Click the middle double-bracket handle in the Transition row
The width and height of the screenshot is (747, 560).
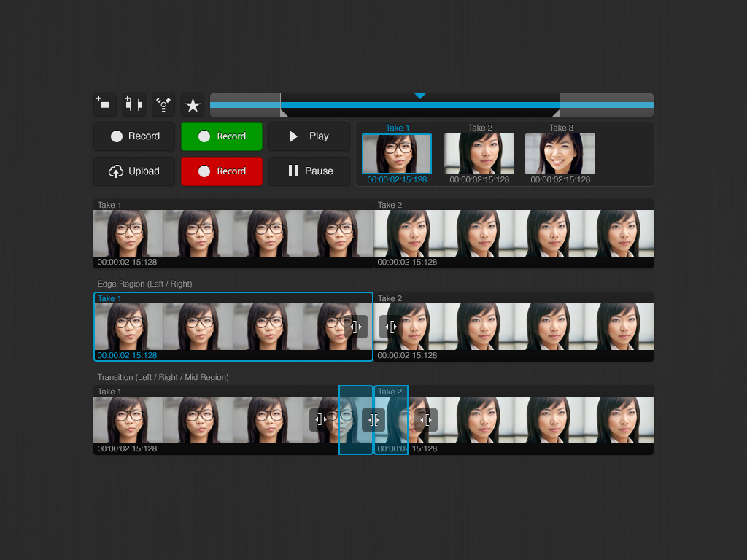373,420
